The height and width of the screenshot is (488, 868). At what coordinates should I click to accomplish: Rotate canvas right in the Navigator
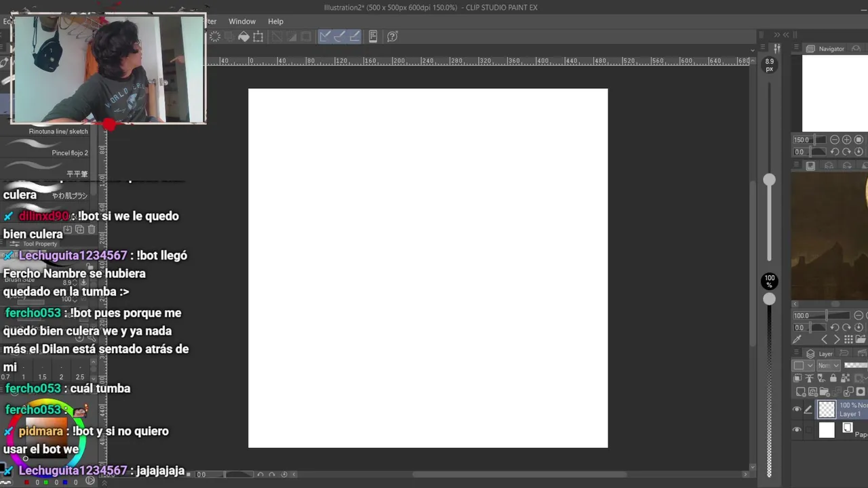click(x=846, y=152)
